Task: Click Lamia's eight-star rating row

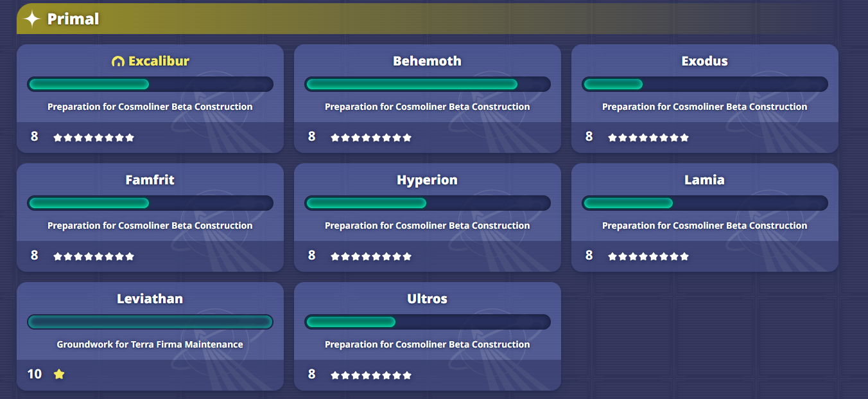Action: click(x=648, y=256)
